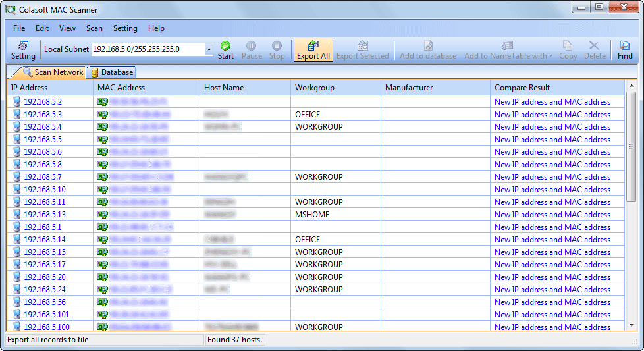Viewport: 644px width, 351px height.
Task: Select the IP address 192.168.5.24
Action: 45,289
